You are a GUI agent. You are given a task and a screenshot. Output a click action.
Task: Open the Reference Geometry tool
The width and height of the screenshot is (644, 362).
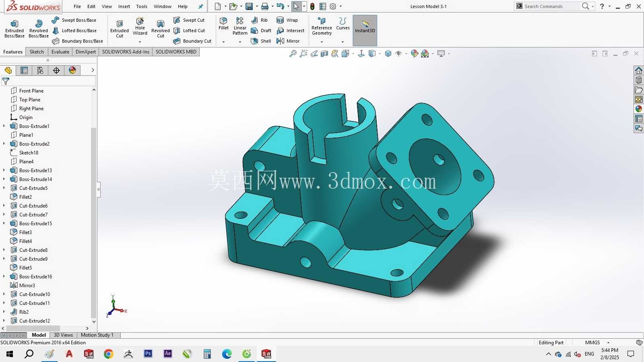click(x=322, y=27)
